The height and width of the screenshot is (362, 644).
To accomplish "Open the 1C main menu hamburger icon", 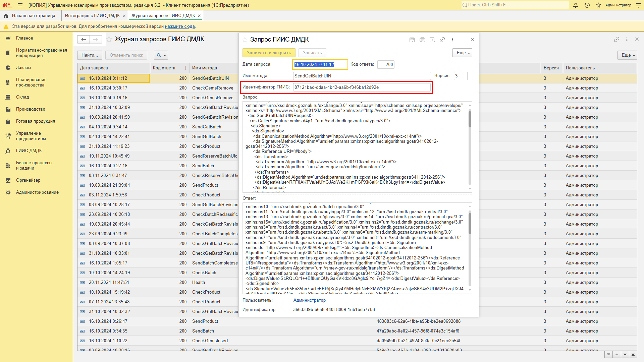I will click(20, 5).
